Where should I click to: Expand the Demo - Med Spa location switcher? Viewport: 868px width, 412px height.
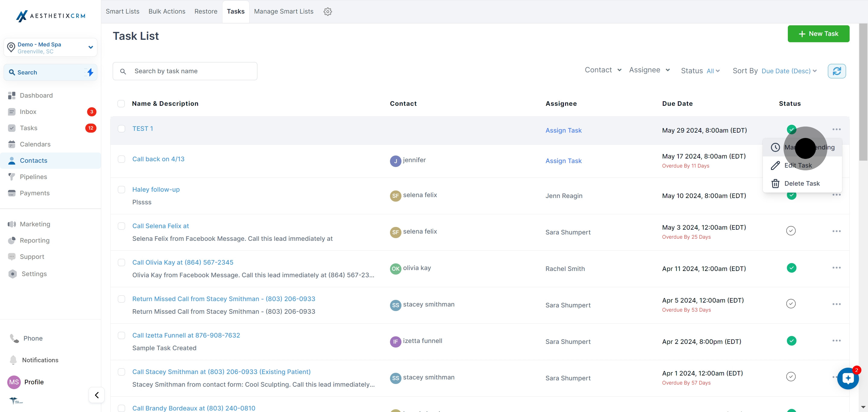pos(51,48)
